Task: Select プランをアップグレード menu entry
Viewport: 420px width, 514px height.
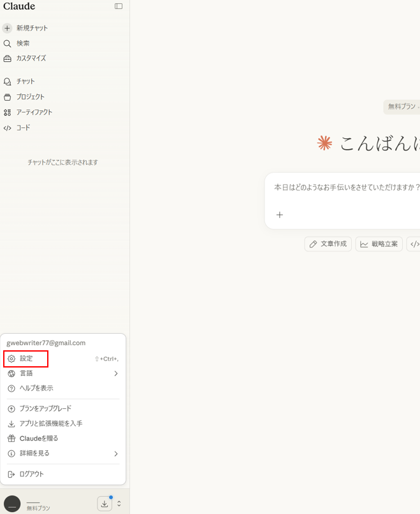Action: click(63, 409)
